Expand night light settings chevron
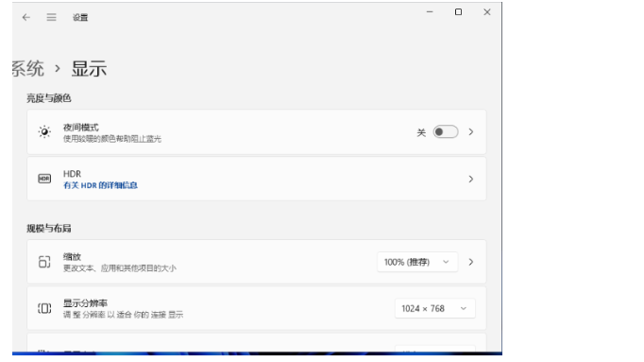The width and height of the screenshot is (644, 362). point(471,132)
